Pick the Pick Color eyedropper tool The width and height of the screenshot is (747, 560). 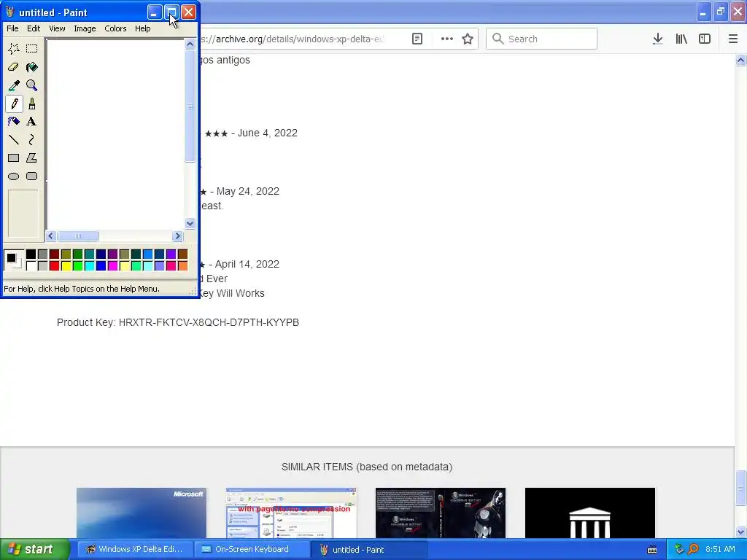pyautogui.click(x=14, y=85)
